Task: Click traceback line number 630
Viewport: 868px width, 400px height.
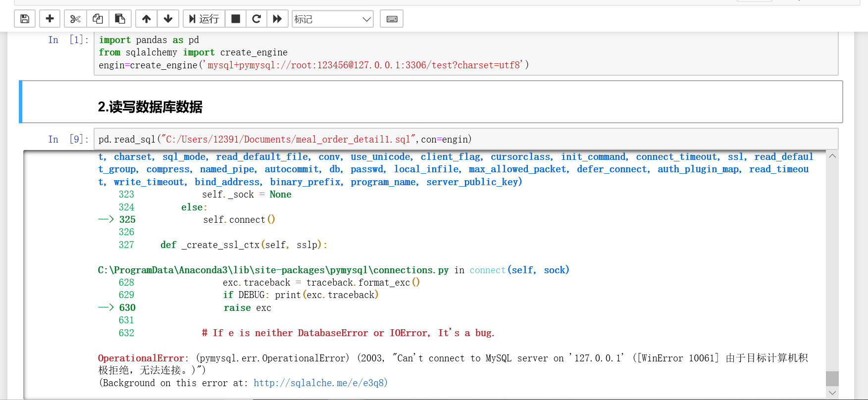Action: coord(127,307)
